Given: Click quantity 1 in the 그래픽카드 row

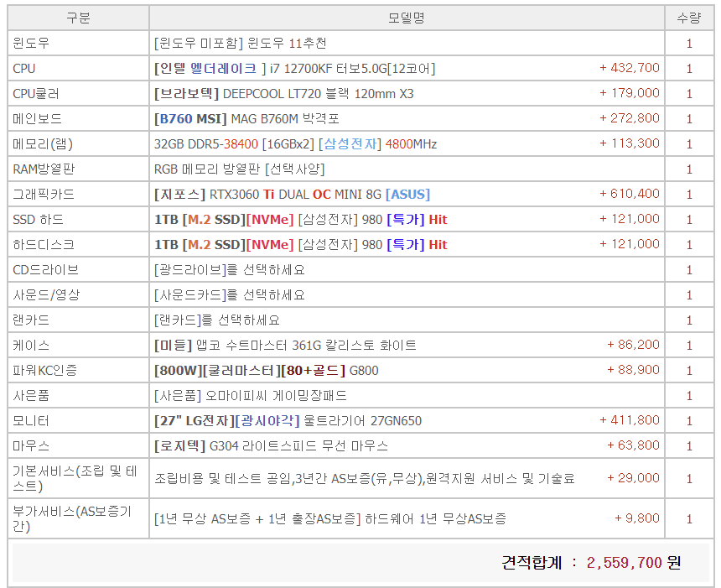Looking at the screenshot, I should coord(689,195).
